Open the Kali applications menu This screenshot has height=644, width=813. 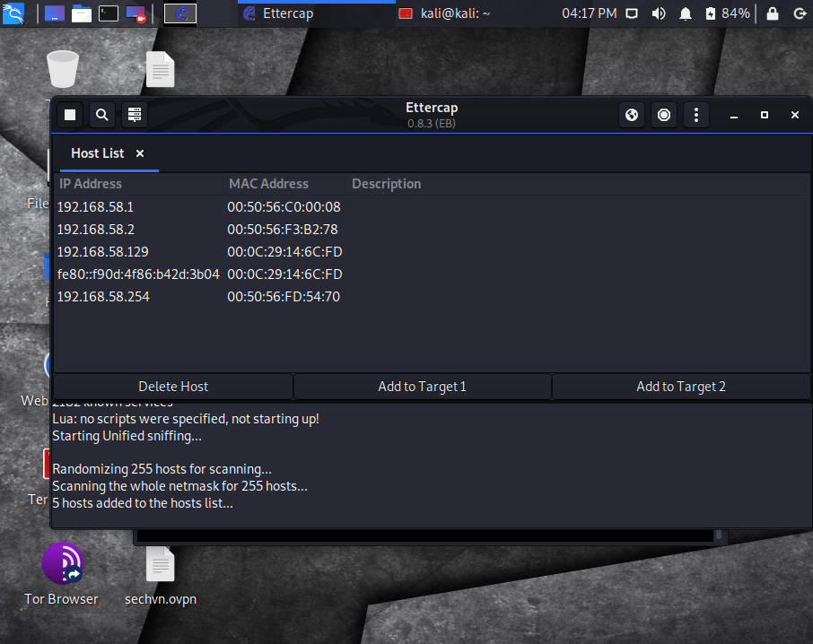13,13
